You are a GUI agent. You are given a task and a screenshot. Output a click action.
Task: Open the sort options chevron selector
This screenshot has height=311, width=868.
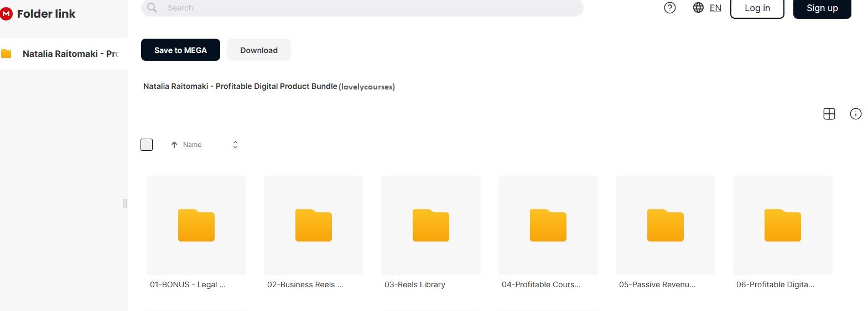(235, 145)
